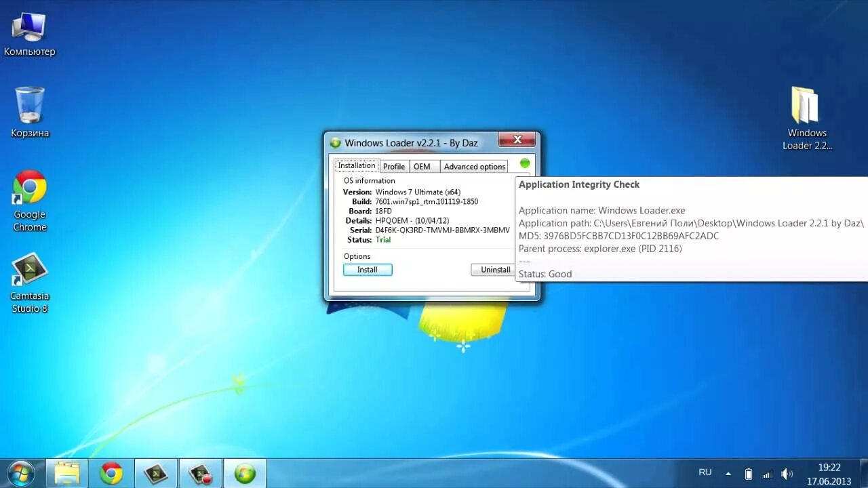The width and height of the screenshot is (868, 488).
Task: Open the Корзина recycle bin icon
Action: click(x=30, y=113)
